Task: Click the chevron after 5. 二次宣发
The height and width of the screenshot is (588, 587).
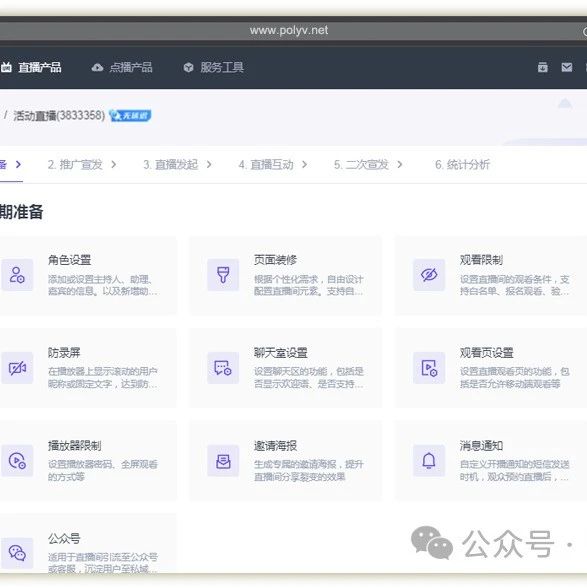Action: click(400, 165)
